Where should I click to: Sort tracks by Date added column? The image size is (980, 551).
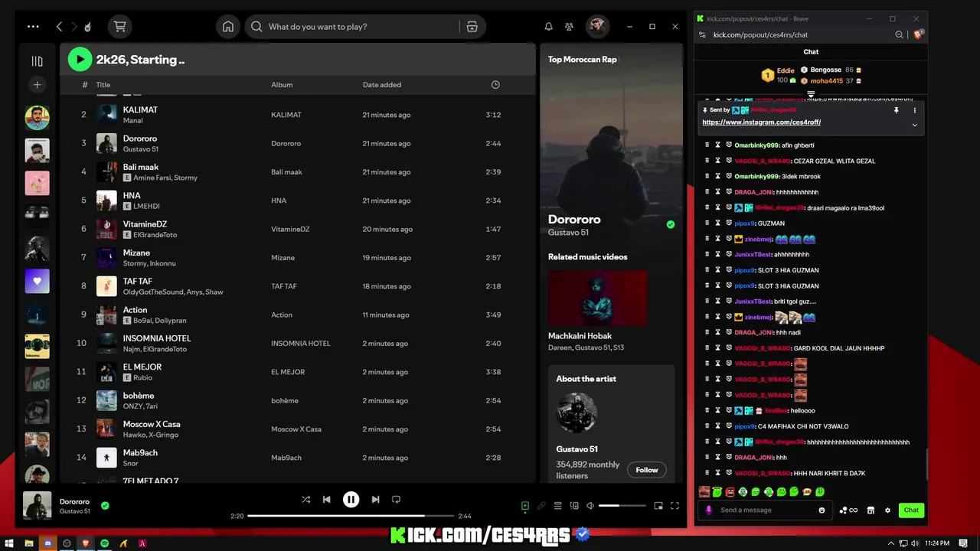pyautogui.click(x=381, y=85)
